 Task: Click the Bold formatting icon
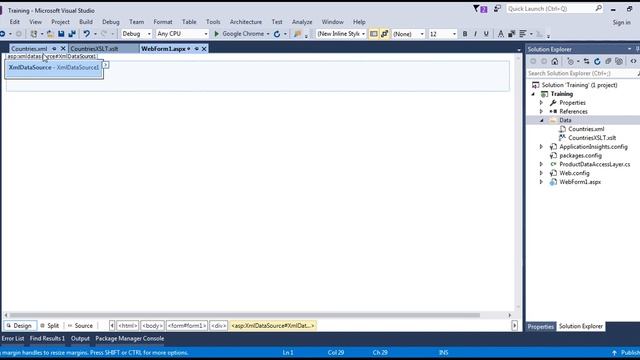464,34
